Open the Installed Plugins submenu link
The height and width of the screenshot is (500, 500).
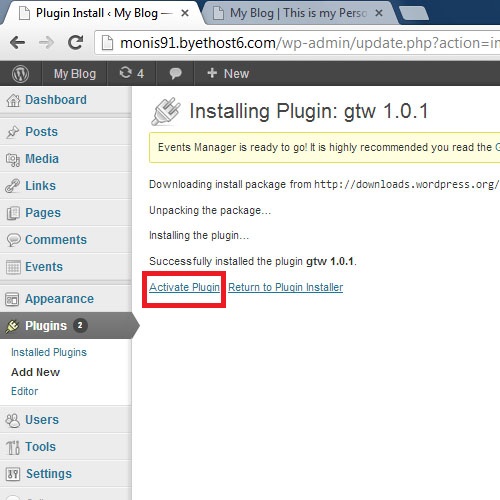tap(49, 352)
